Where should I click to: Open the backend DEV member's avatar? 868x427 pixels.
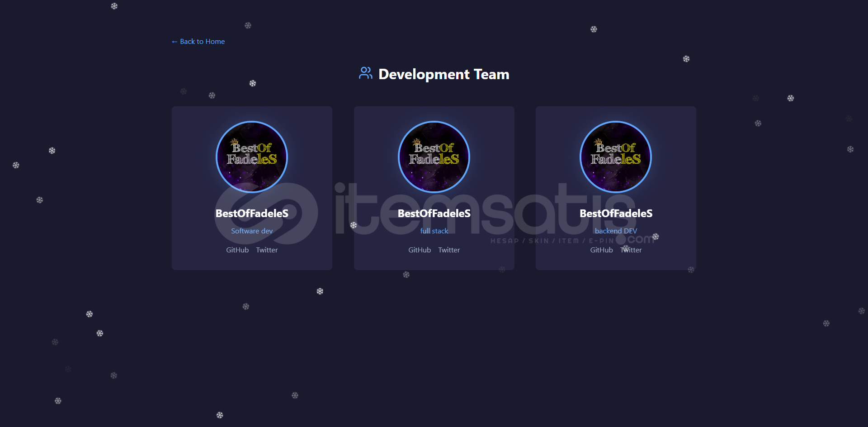click(x=616, y=157)
